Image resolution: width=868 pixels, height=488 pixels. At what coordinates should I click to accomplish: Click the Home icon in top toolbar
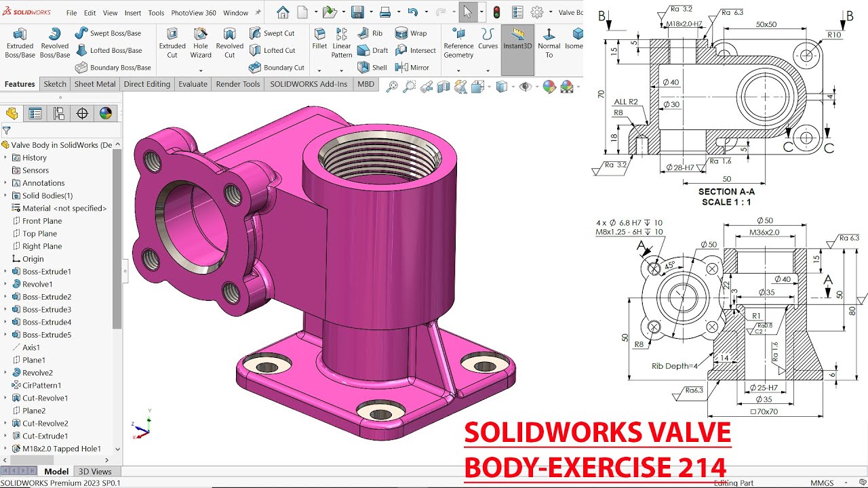coord(283,12)
